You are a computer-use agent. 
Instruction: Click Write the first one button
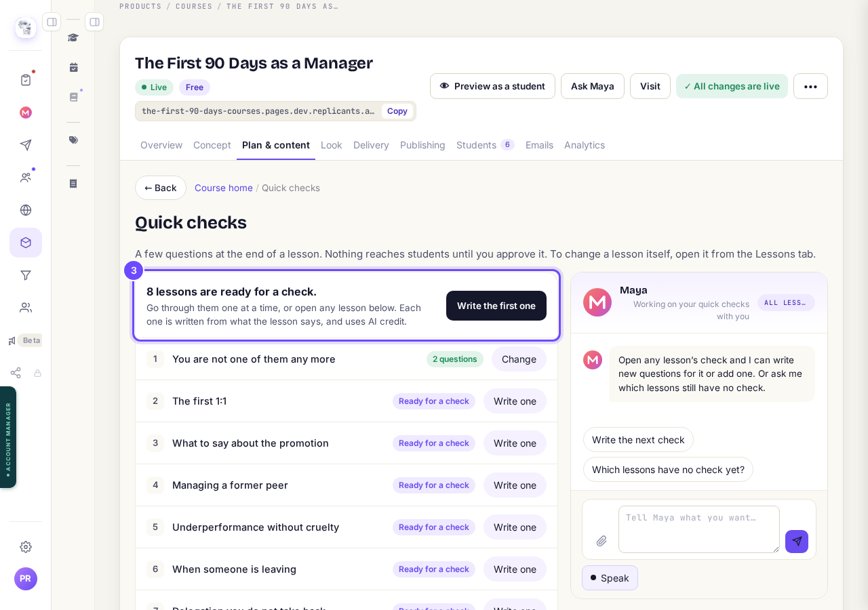click(x=496, y=306)
